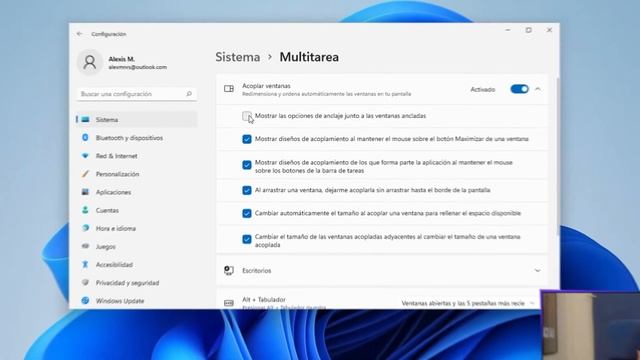Viewport: 640px width, 360px height.
Task: Open Red & Internet settings
Action: pos(137,156)
